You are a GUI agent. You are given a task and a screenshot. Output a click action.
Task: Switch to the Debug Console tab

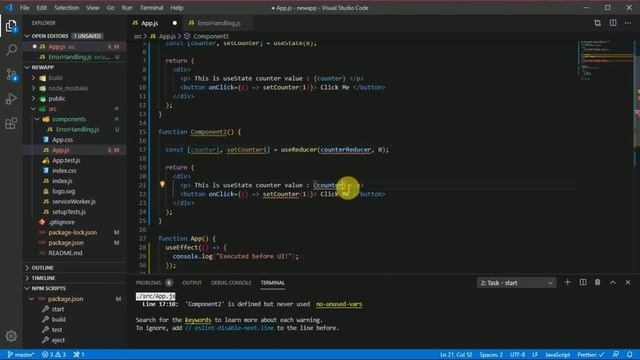tap(231, 282)
